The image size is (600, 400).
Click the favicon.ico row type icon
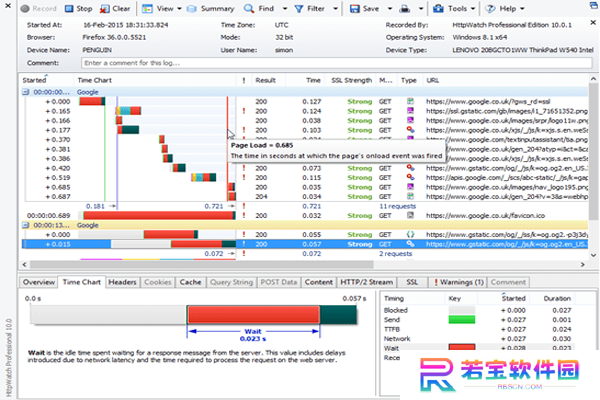coord(410,215)
